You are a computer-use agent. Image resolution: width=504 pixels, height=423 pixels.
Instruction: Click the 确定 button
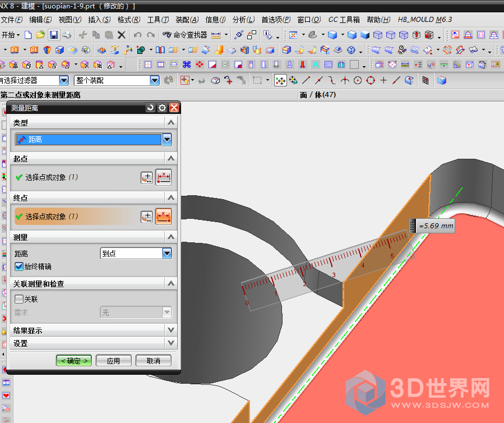point(74,361)
